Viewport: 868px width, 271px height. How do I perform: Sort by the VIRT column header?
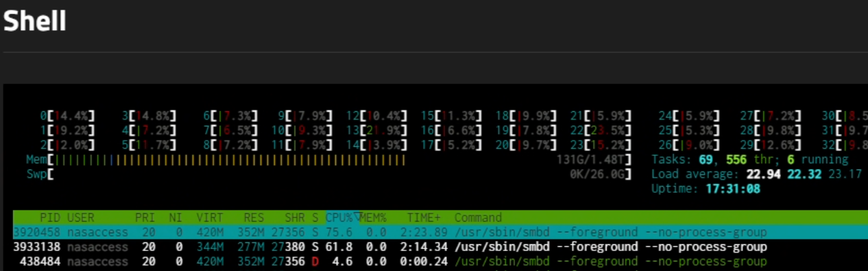tap(210, 217)
